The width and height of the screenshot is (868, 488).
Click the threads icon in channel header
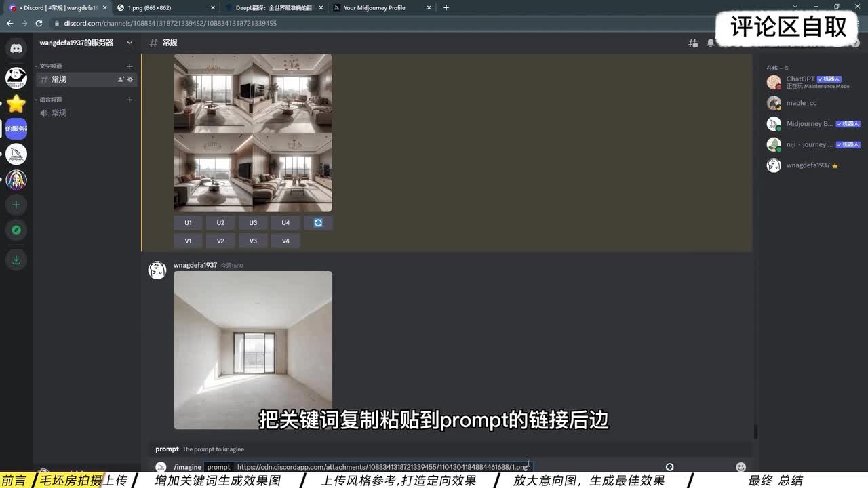click(693, 43)
